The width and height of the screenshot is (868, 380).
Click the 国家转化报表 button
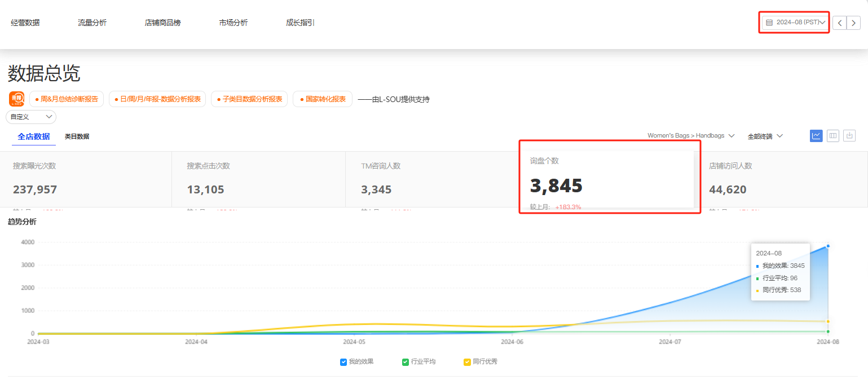[x=323, y=99]
